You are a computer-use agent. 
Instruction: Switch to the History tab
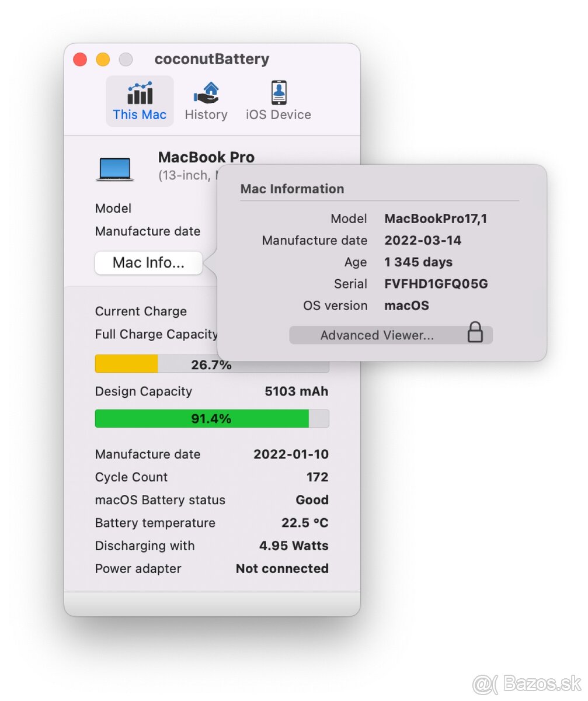[206, 99]
